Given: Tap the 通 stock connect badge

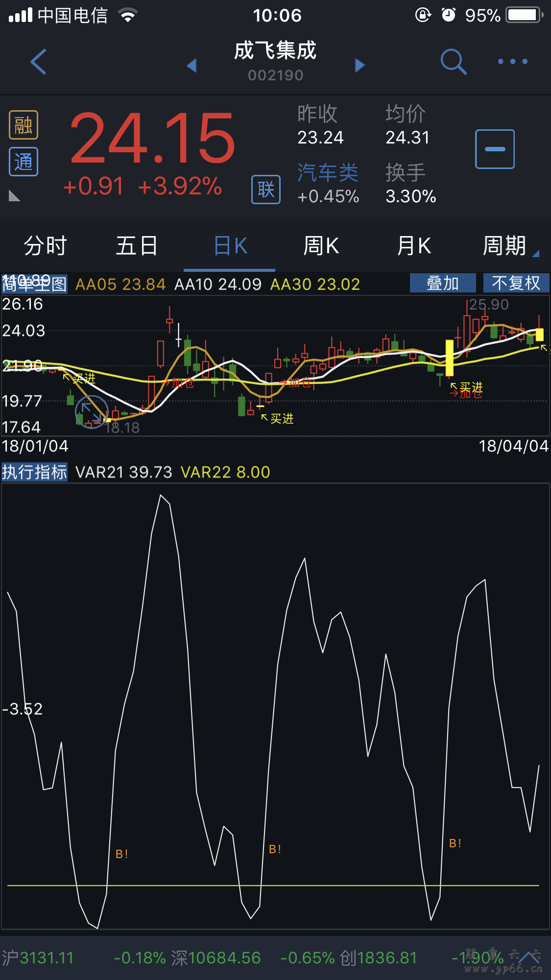Looking at the screenshot, I should 24,162.
